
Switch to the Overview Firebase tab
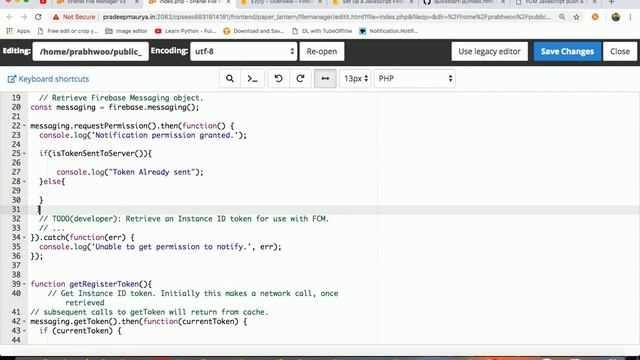click(x=282, y=2)
